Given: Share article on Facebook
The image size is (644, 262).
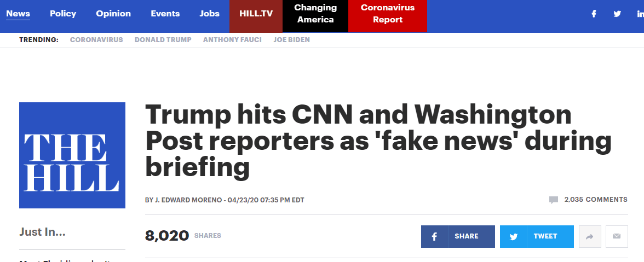Looking at the screenshot, I should coord(458,237).
